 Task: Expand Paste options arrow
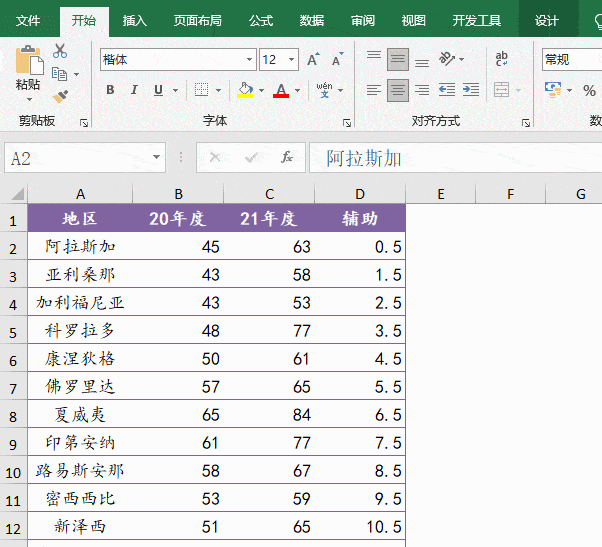[x=29, y=100]
